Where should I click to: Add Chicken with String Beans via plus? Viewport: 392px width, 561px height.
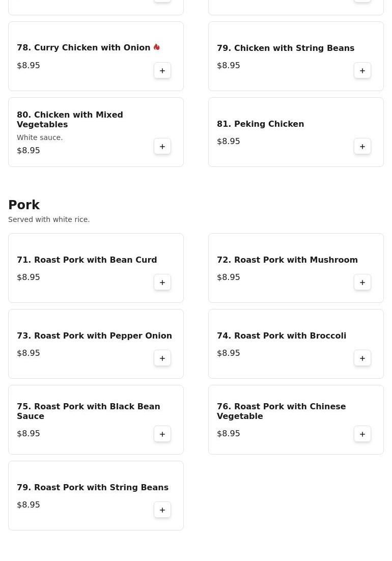click(362, 70)
